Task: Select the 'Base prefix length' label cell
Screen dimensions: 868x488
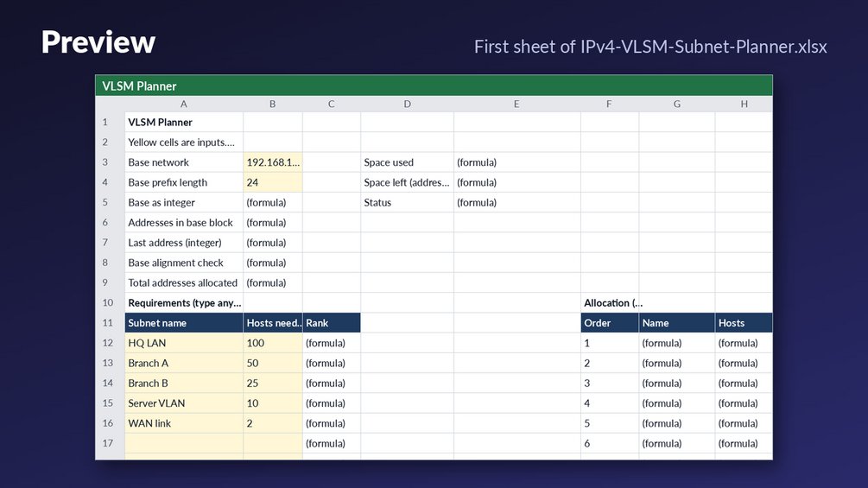Action: (184, 182)
